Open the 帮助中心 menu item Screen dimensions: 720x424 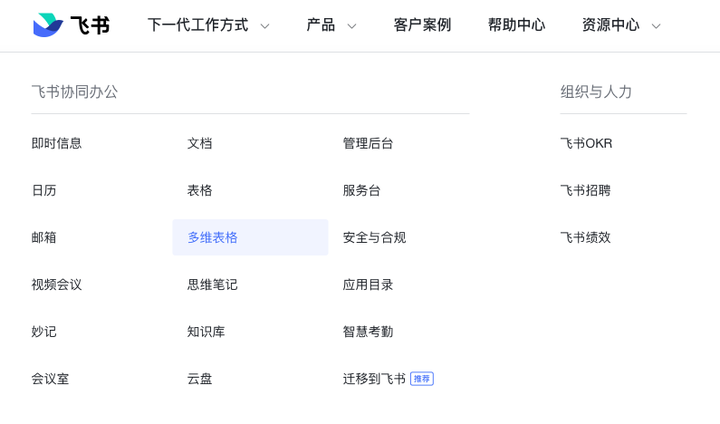coord(516,25)
